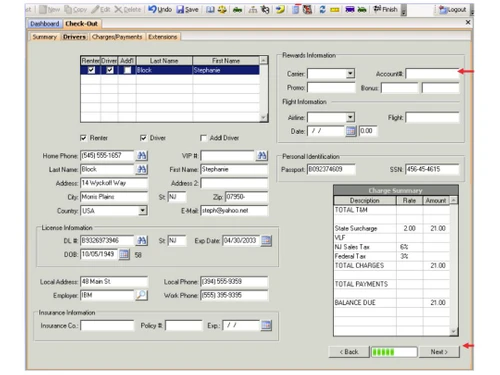This screenshot has width=500, height=375.
Task: Click the rewards Account# field
Action: (x=432, y=73)
